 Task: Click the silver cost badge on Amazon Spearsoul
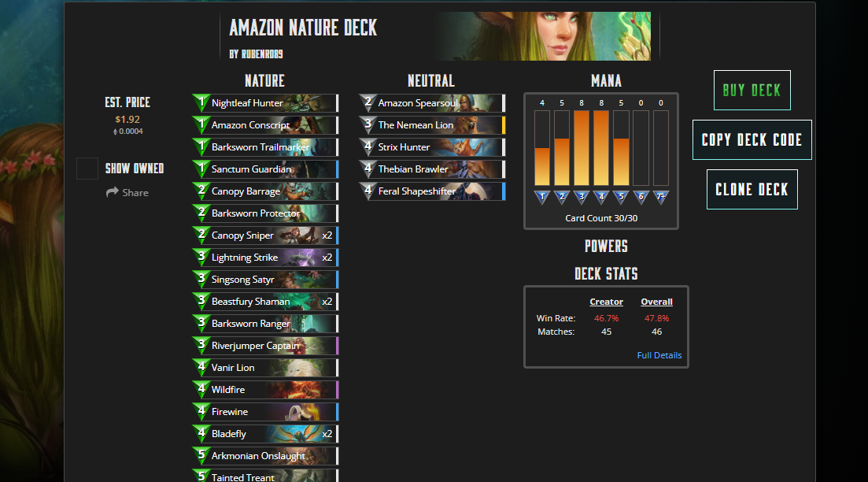click(x=368, y=102)
